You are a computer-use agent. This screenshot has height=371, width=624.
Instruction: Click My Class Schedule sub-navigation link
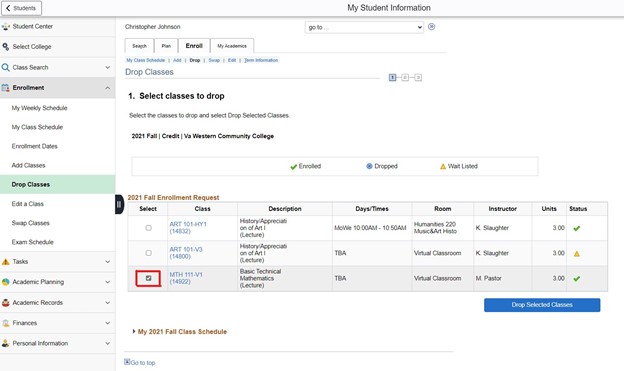click(146, 60)
